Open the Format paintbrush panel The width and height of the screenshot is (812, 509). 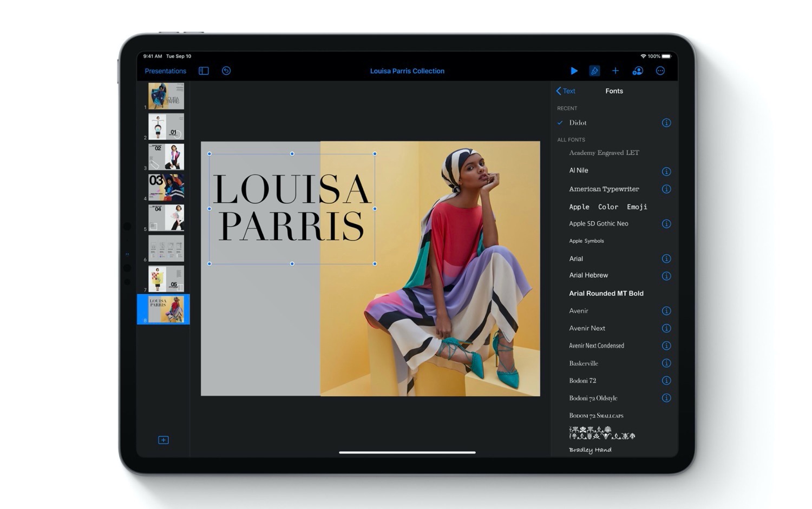point(594,71)
